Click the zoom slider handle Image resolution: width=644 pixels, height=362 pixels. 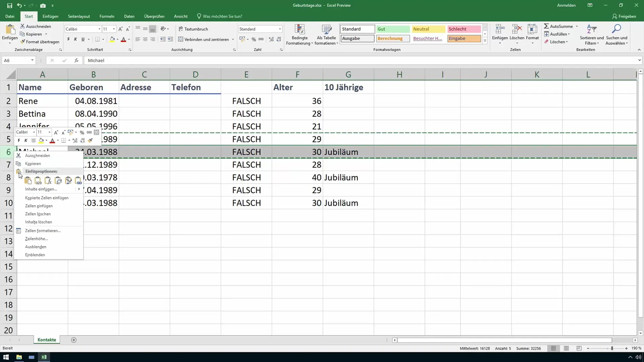point(612,348)
